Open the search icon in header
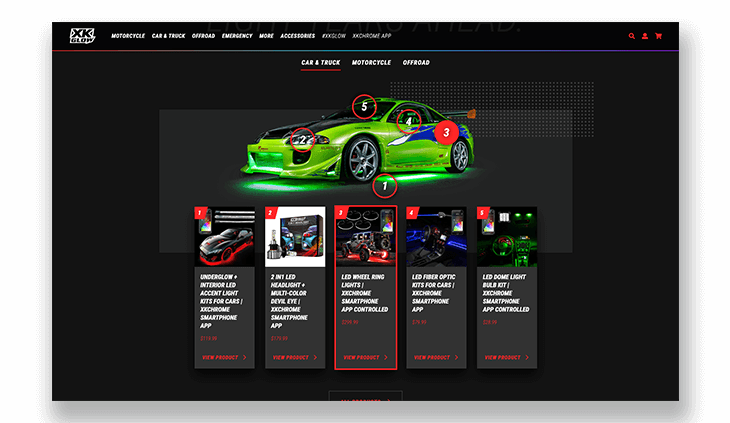The width and height of the screenshot is (730, 423). coord(632,36)
